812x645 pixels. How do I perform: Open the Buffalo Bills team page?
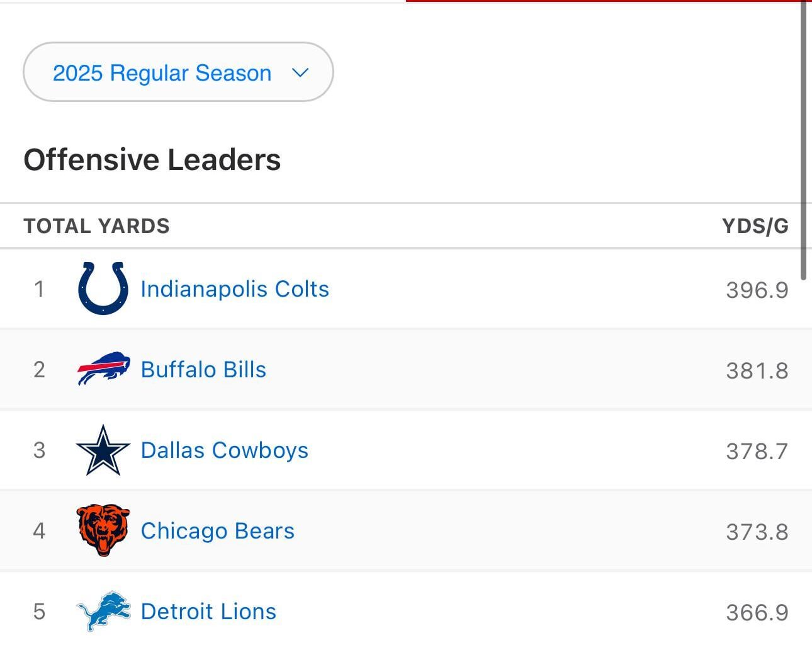tap(203, 369)
